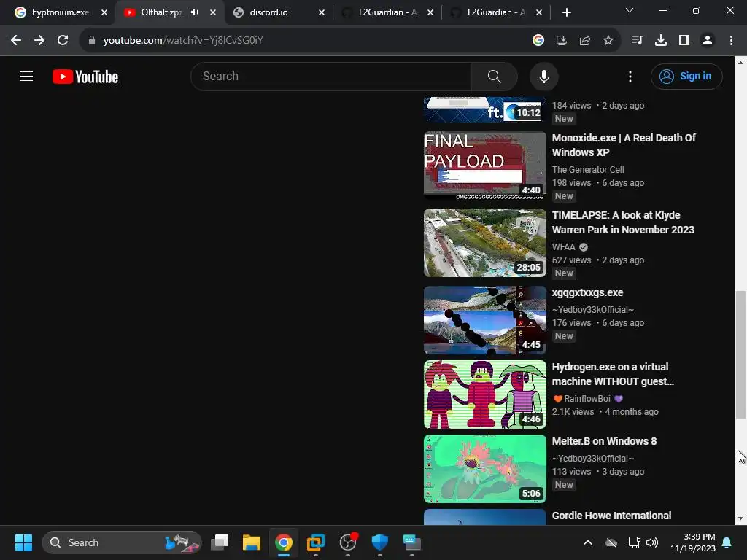Close the hyptonium.exe tab

(104, 12)
